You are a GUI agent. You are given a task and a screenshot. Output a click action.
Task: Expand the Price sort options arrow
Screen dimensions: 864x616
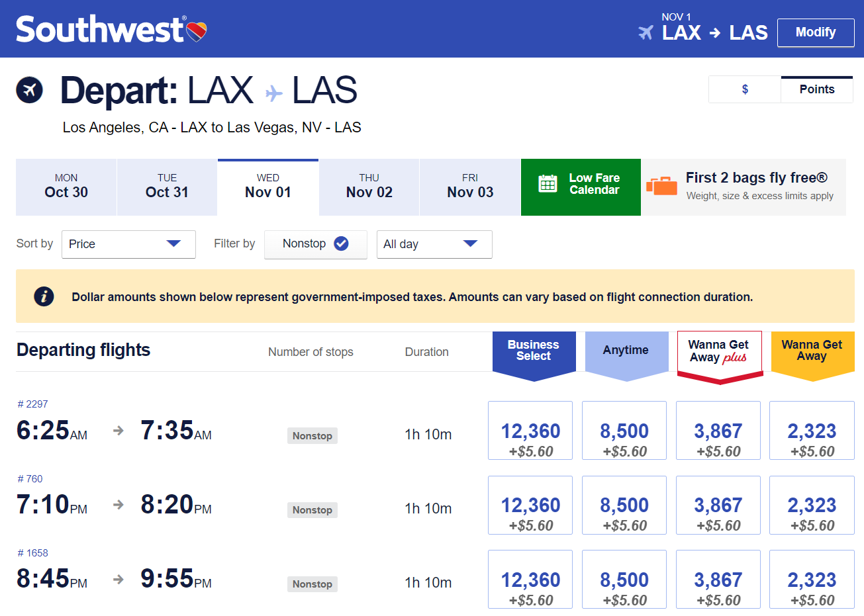(175, 244)
